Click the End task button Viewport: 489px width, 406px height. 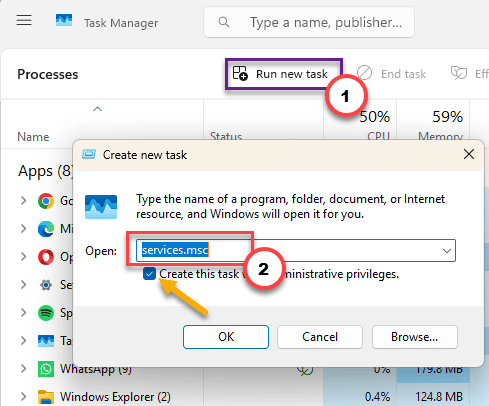[392, 74]
